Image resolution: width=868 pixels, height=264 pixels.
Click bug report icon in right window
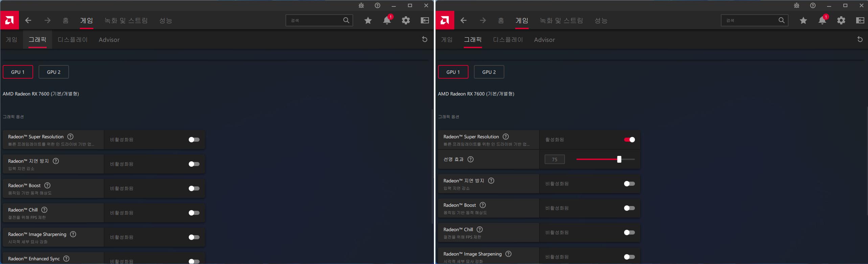point(797,5)
